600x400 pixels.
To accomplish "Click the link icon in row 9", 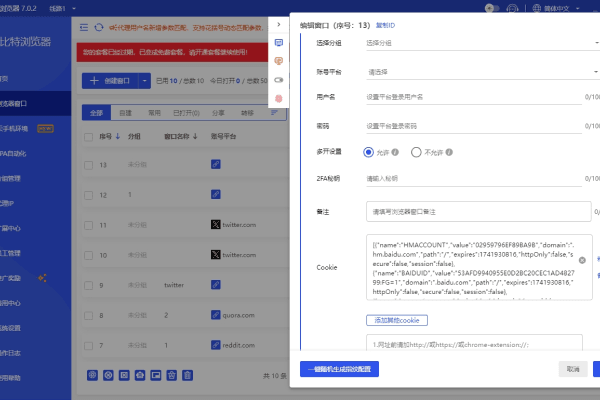I will pyautogui.click(x=215, y=285).
